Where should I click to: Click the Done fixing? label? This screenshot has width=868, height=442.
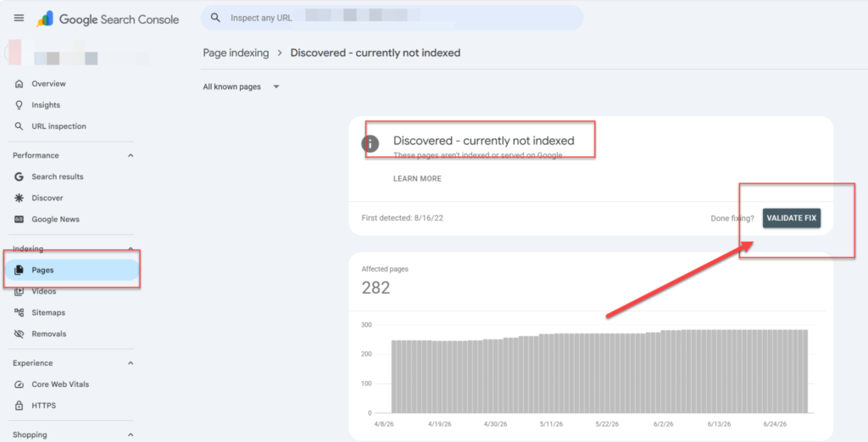click(x=732, y=218)
